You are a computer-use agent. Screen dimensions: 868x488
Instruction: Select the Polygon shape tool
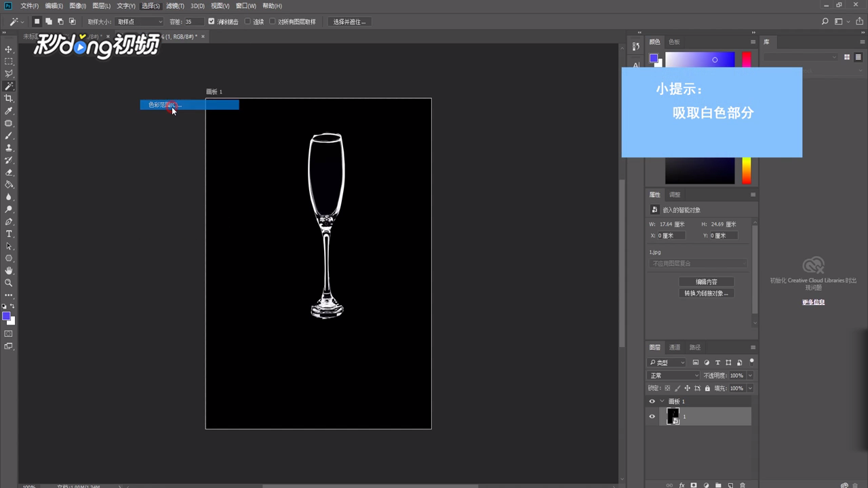click(x=9, y=258)
